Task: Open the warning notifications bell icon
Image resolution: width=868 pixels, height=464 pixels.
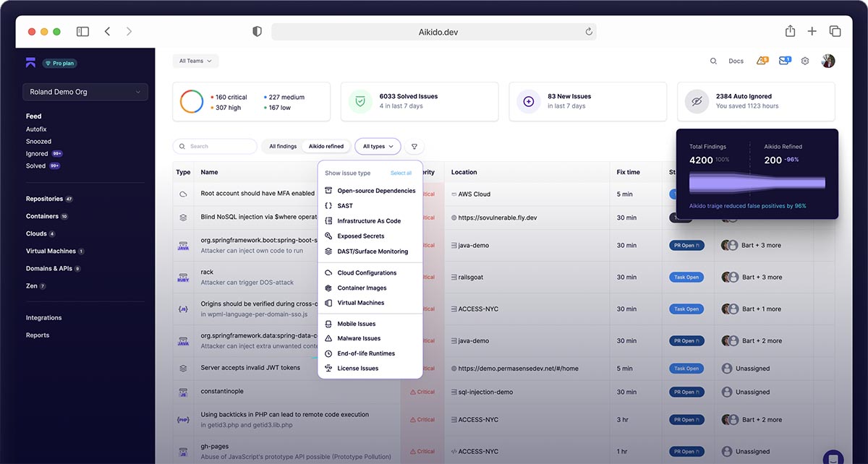Action: 762,61
